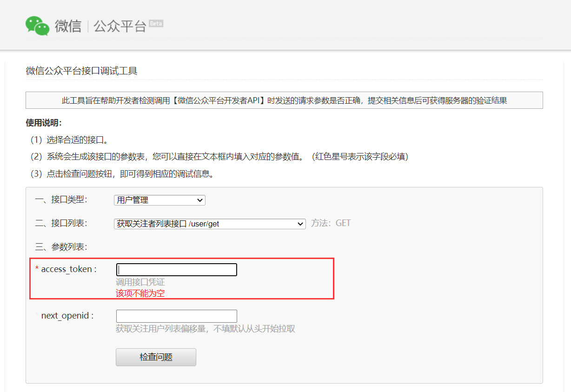This screenshot has width=571, height=392.
Task: Click inside the access_token input field
Action: coord(176,269)
